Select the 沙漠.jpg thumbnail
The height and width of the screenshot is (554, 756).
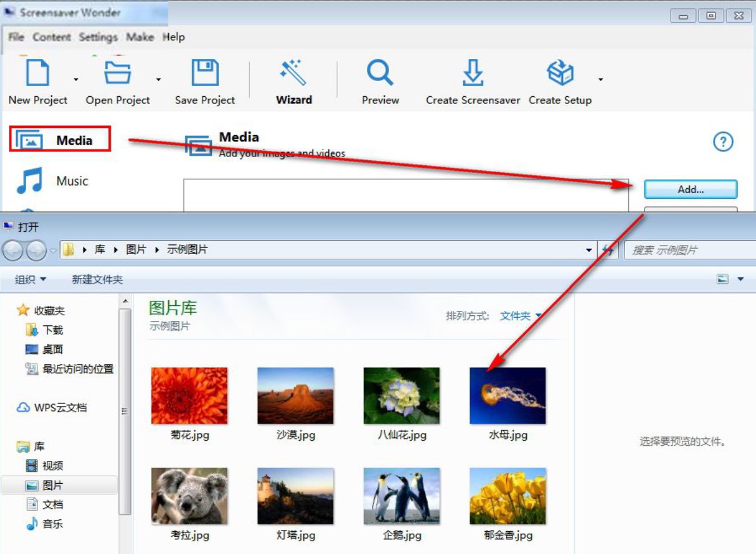point(295,395)
